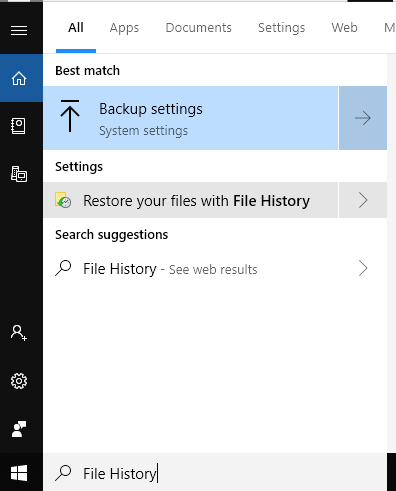
Task: Switch to the Web tab
Action: click(344, 28)
